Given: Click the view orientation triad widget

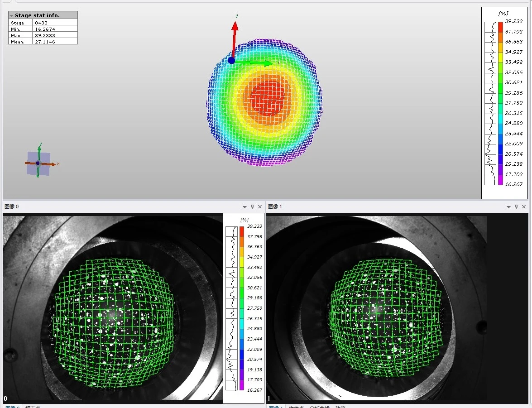Looking at the screenshot, I should pos(39,163).
